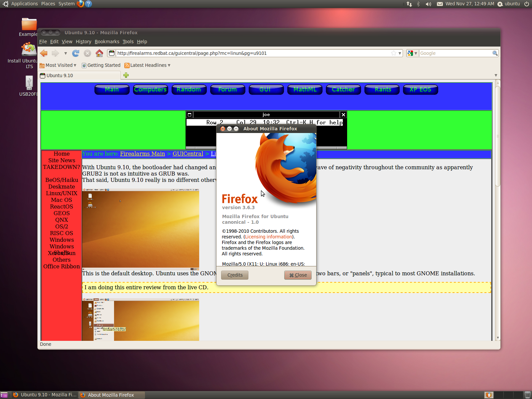
Task: Select the USB20FD drive icon
Action: (29, 86)
